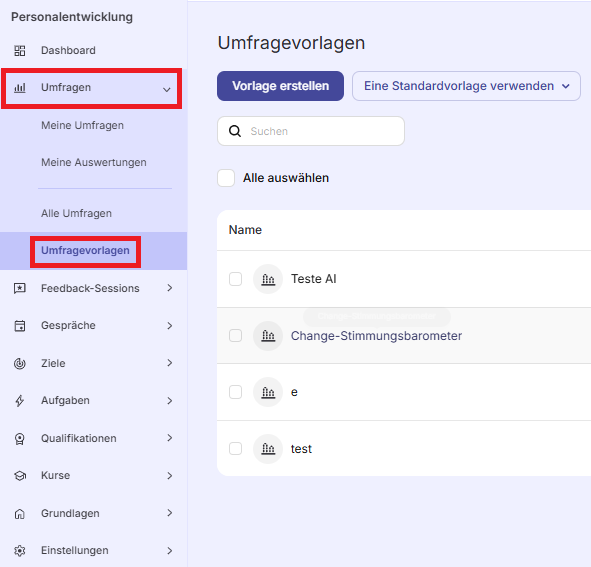
Task: Open Dashboard from sidebar
Action: click(68, 51)
